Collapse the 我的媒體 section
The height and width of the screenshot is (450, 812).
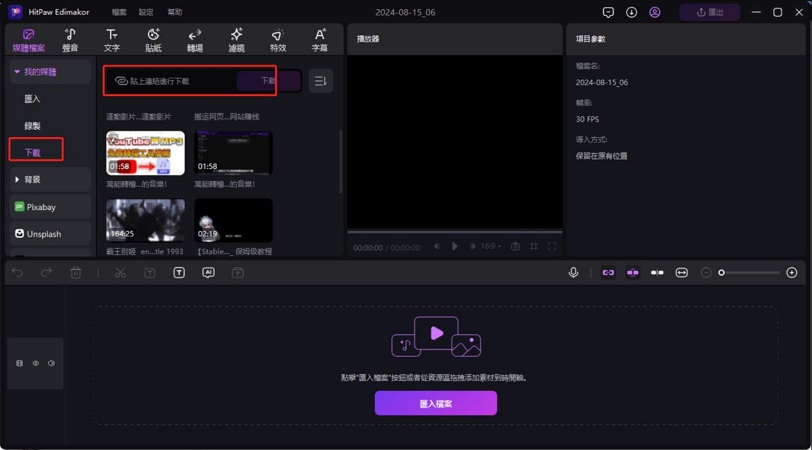pos(17,72)
